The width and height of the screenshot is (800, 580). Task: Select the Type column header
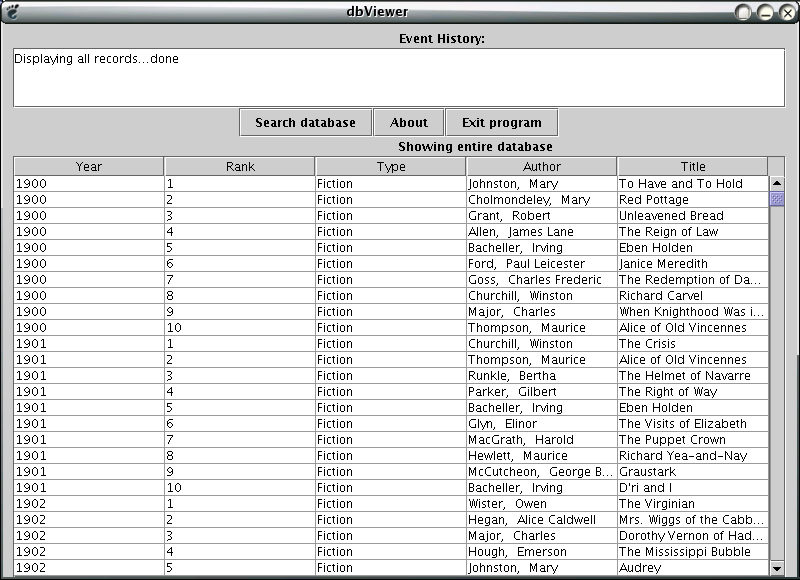pos(391,167)
